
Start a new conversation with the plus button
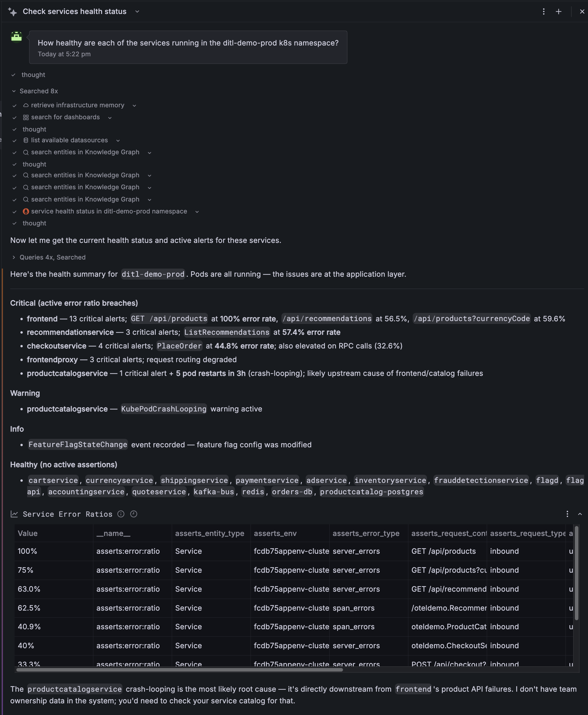559,11
